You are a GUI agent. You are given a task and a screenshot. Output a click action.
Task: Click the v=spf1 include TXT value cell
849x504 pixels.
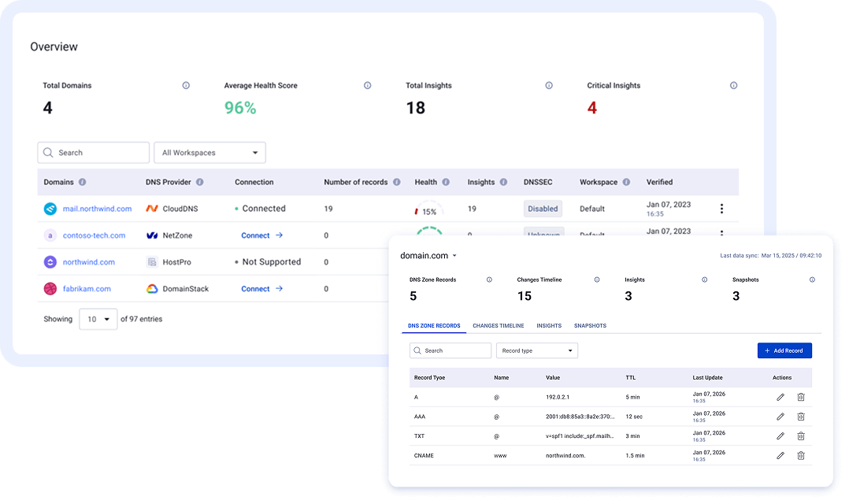tap(580, 436)
